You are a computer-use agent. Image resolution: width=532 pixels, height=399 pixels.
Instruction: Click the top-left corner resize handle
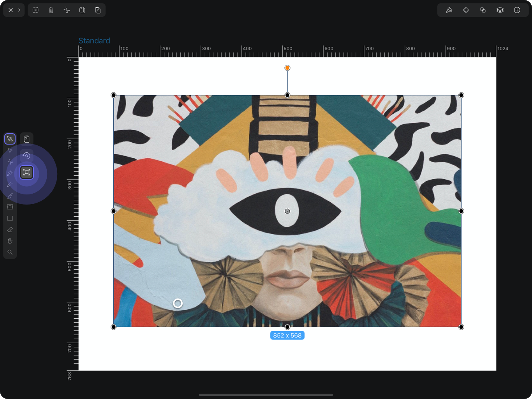(x=113, y=95)
